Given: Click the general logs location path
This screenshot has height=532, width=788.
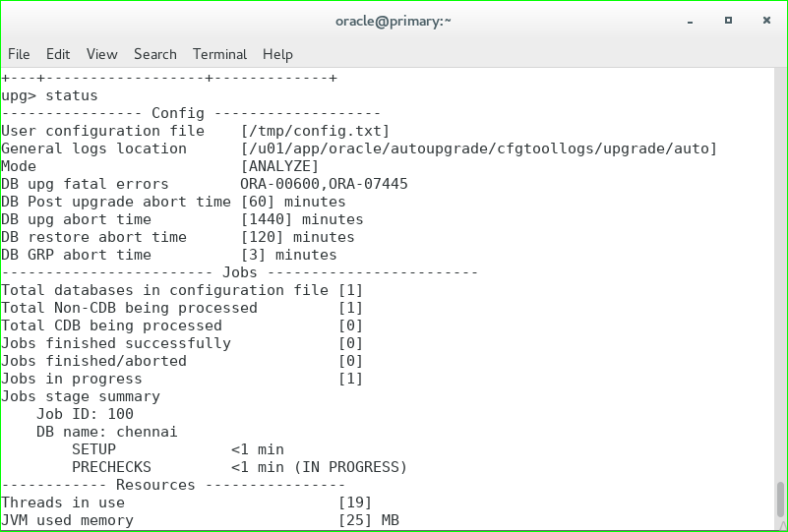Looking at the screenshot, I should 479,148.
